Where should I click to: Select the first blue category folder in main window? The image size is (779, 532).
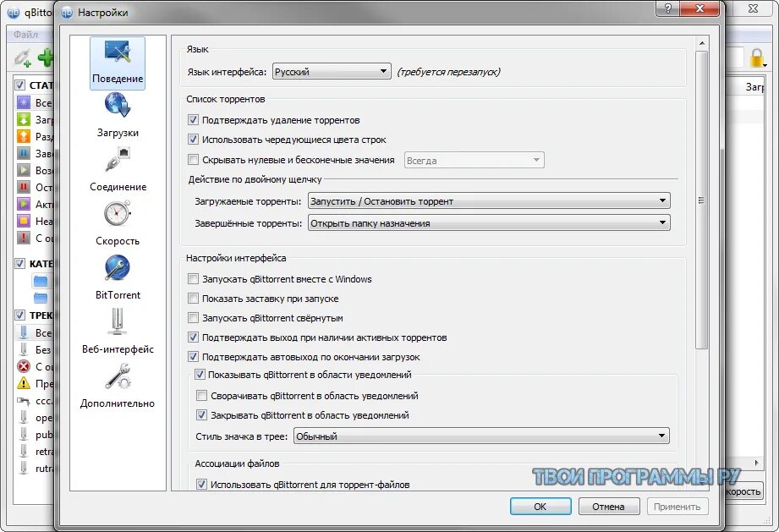(x=41, y=281)
